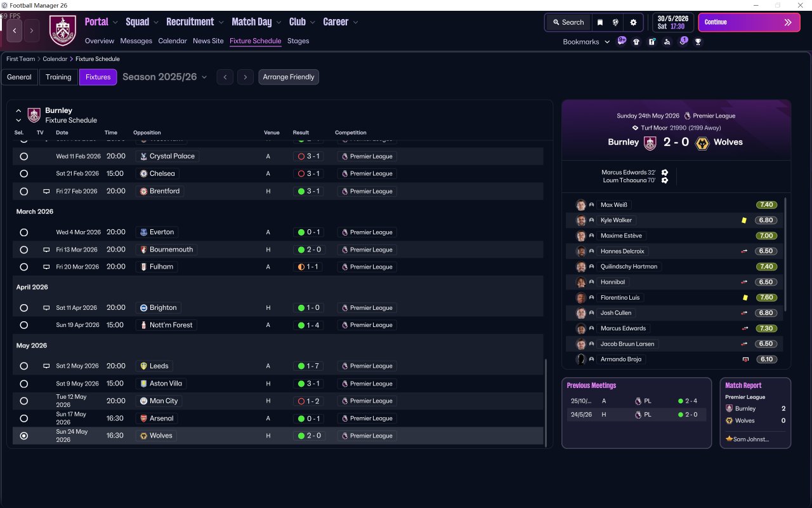Click the substitution icon on Hannes Delcroix's row
Image resolution: width=812 pixels, height=508 pixels.
[x=744, y=251]
